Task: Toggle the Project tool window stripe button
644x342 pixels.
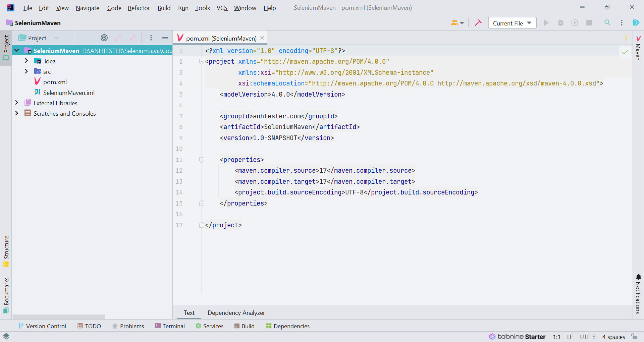Action: pos(6,48)
